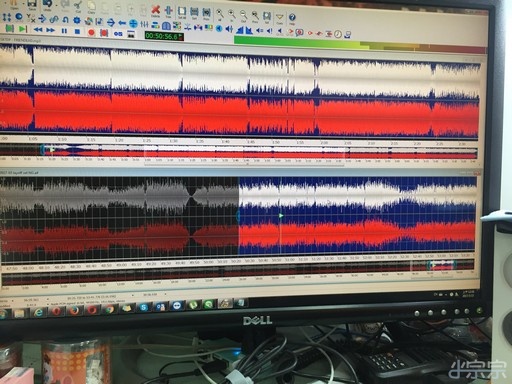Open TeamViewer from the taskbar
512x384 pixels.
[176, 306]
